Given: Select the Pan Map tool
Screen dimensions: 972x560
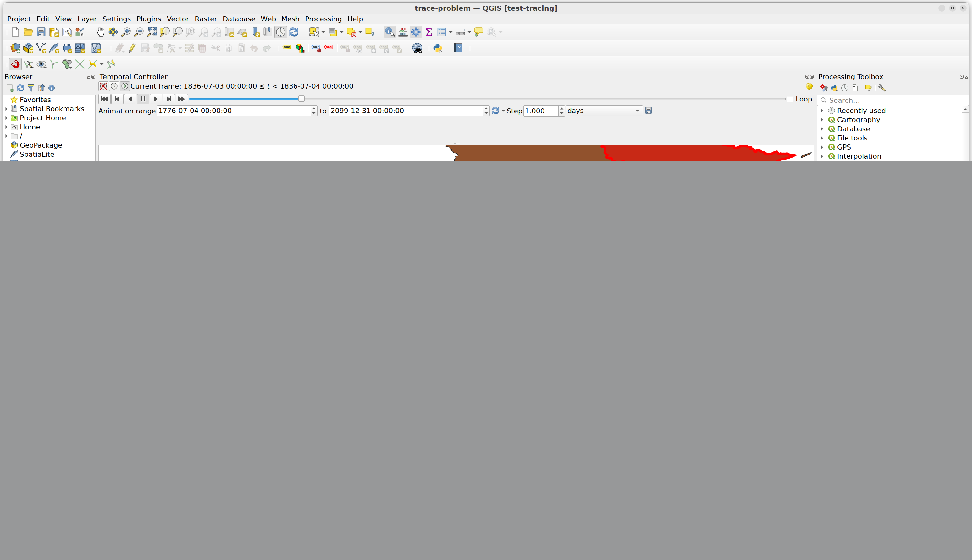Looking at the screenshot, I should coord(101,32).
